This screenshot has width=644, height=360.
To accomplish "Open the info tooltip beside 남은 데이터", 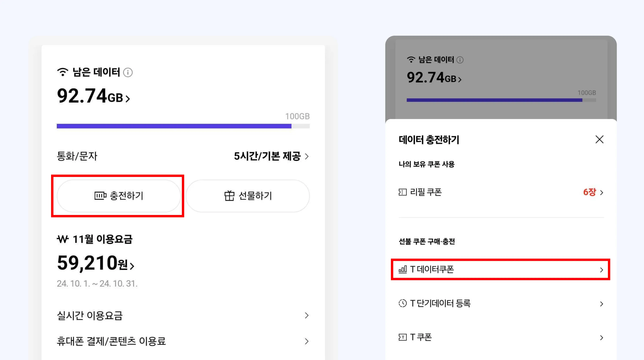I will [128, 72].
